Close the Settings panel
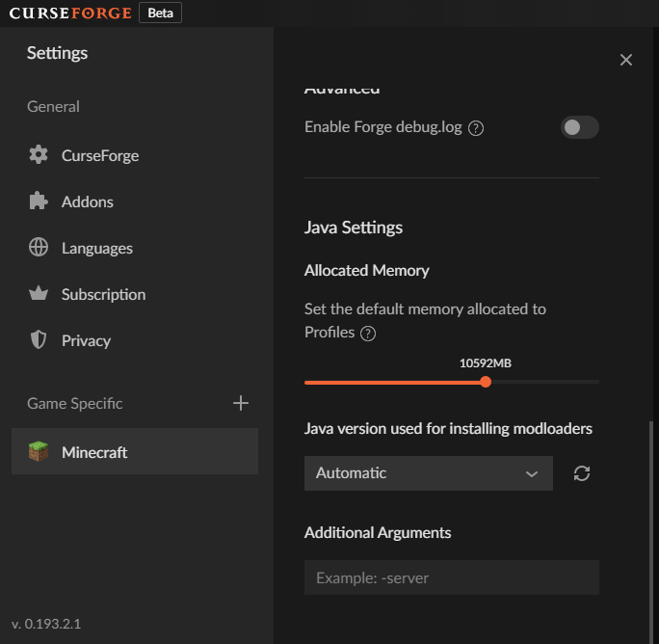Screen dimensions: 659x644 click(x=626, y=60)
